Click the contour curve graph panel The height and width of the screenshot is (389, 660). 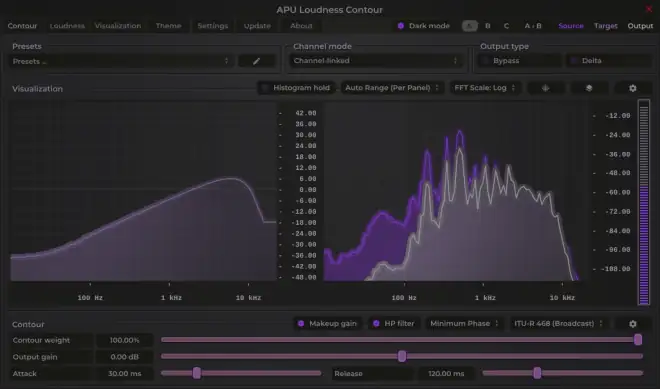pos(143,192)
